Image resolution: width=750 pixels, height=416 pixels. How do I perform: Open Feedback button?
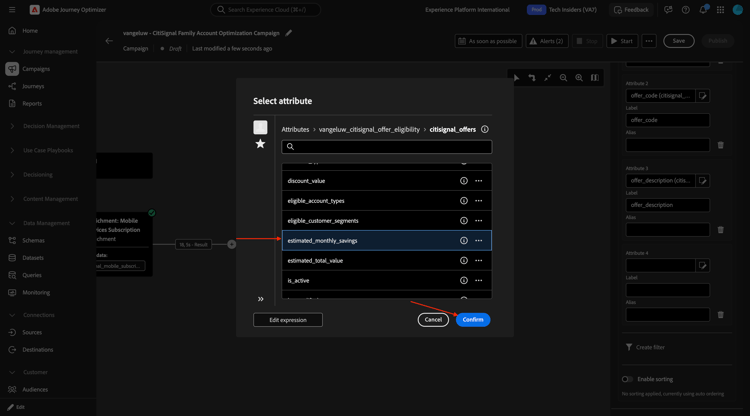point(631,10)
